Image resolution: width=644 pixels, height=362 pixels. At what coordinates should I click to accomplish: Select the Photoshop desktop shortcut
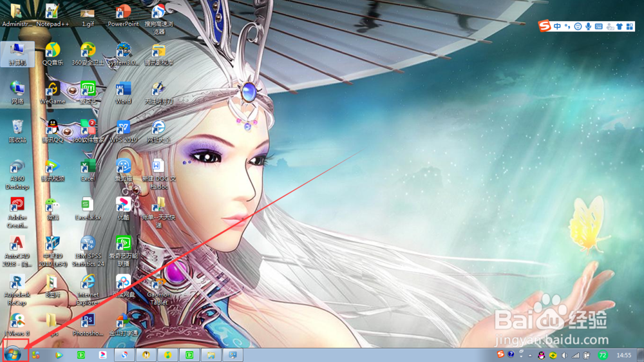tap(88, 325)
